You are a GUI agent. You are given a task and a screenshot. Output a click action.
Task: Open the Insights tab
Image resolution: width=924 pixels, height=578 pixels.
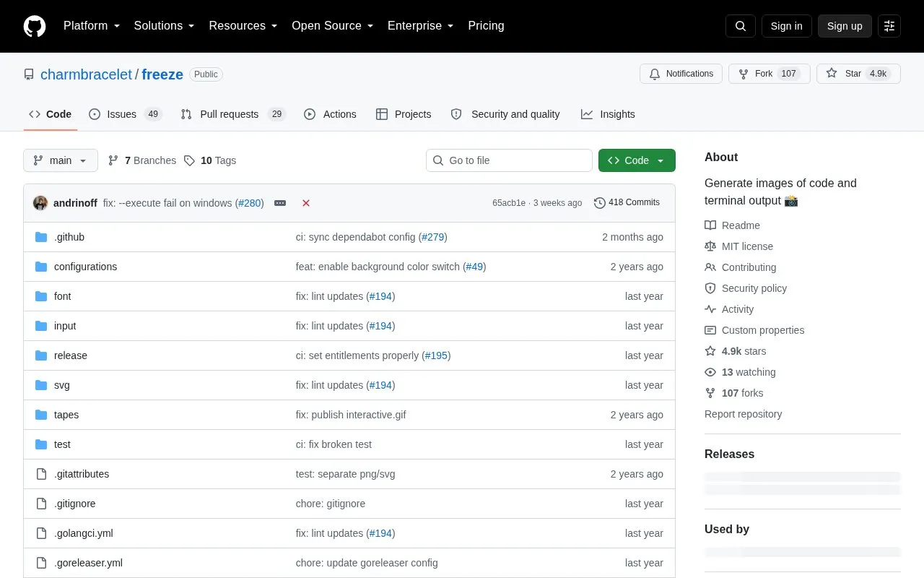pos(608,114)
